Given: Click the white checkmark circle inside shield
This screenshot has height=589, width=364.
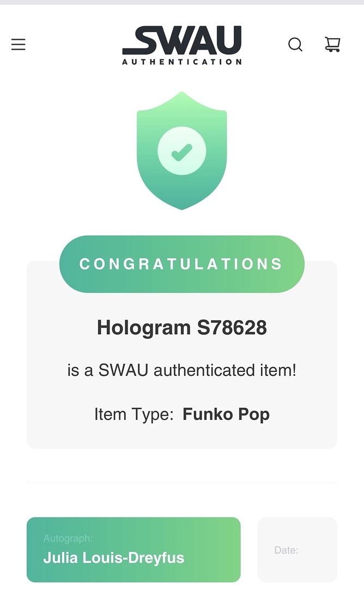Looking at the screenshot, I should click(x=182, y=151).
